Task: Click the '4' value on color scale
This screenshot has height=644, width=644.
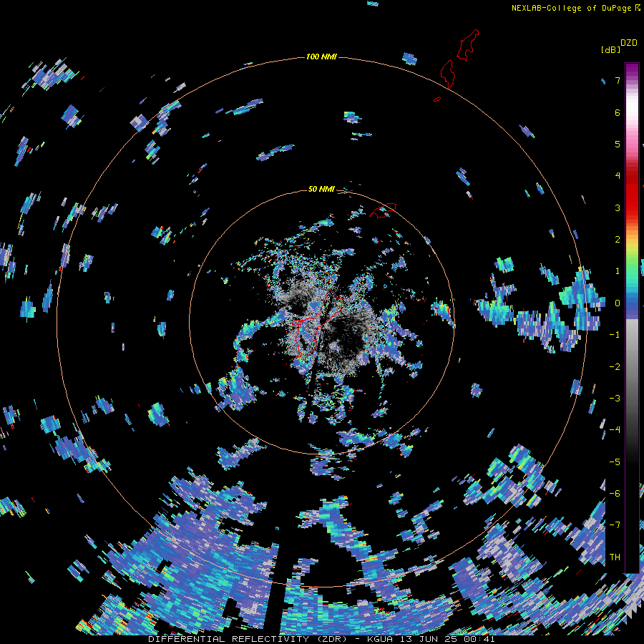Action: coord(618,176)
